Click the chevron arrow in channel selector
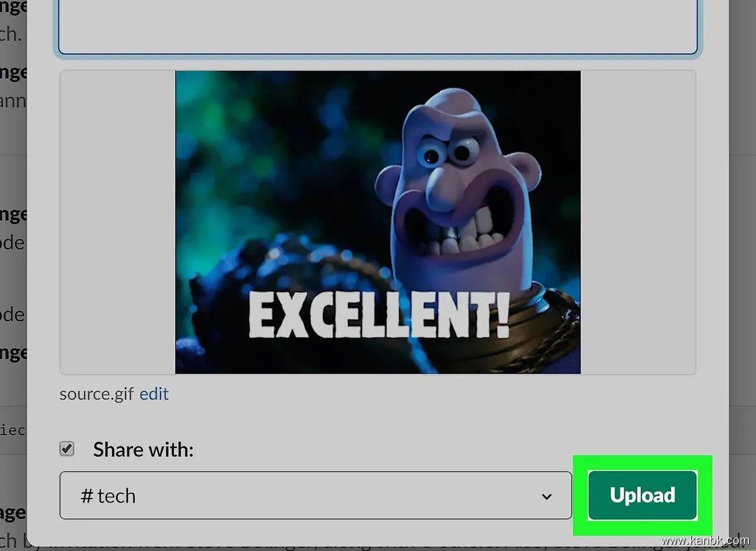756x551 pixels. click(546, 496)
